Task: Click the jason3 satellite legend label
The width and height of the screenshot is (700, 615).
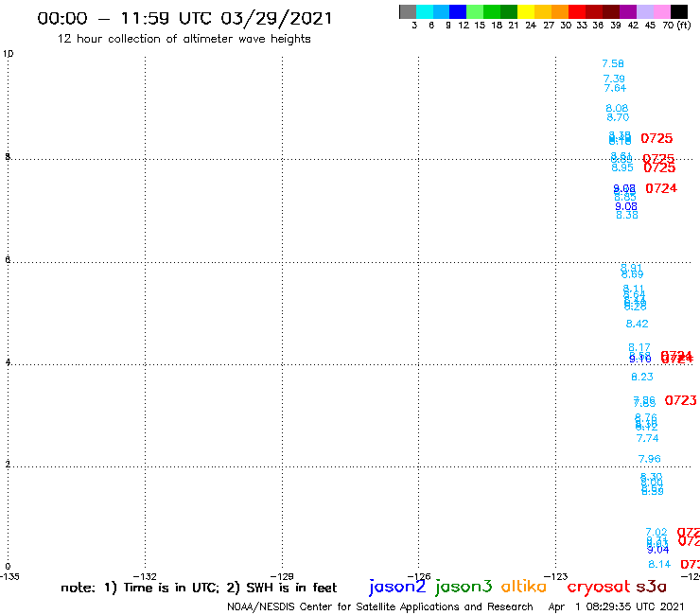Action: (x=464, y=587)
